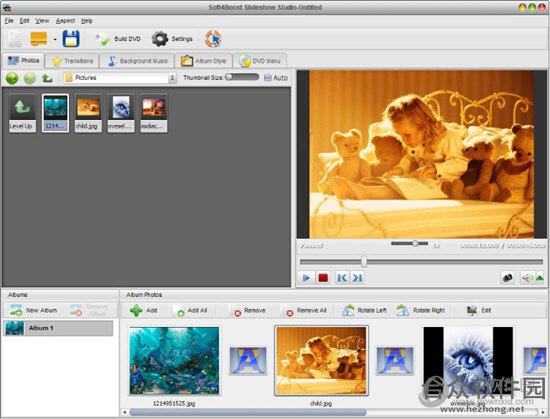The width and height of the screenshot is (550, 419).
Task: Go forward with the green right arrow
Action: tap(30, 78)
